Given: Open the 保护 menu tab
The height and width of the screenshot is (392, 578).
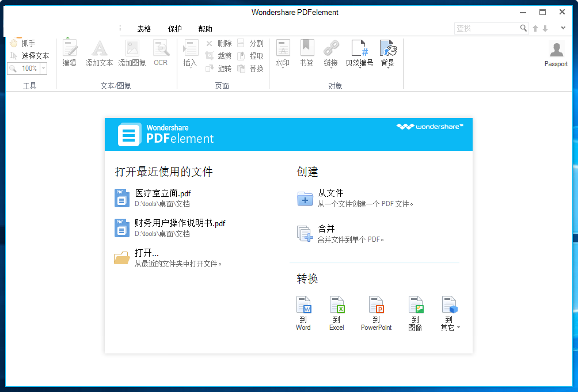Looking at the screenshot, I should [x=175, y=29].
